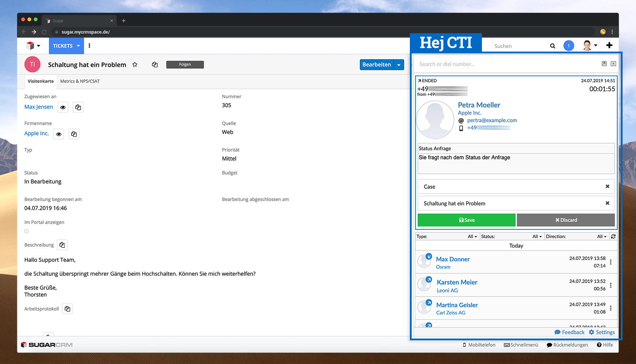Save the call note
636x364 pixels.
(x=466, y=220)
